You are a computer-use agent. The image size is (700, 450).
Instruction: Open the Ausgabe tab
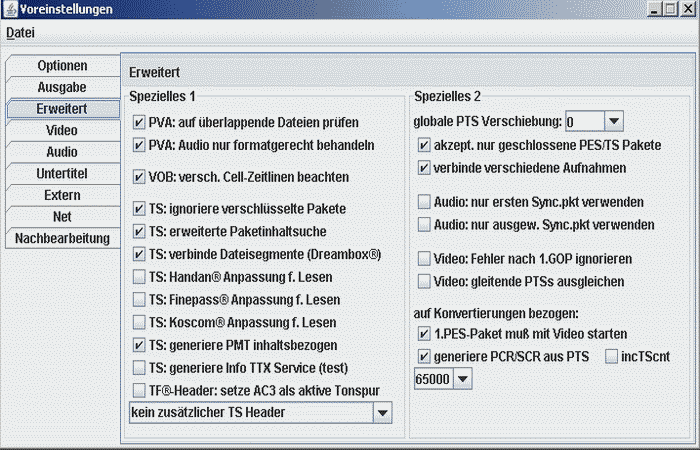[62, 87]
